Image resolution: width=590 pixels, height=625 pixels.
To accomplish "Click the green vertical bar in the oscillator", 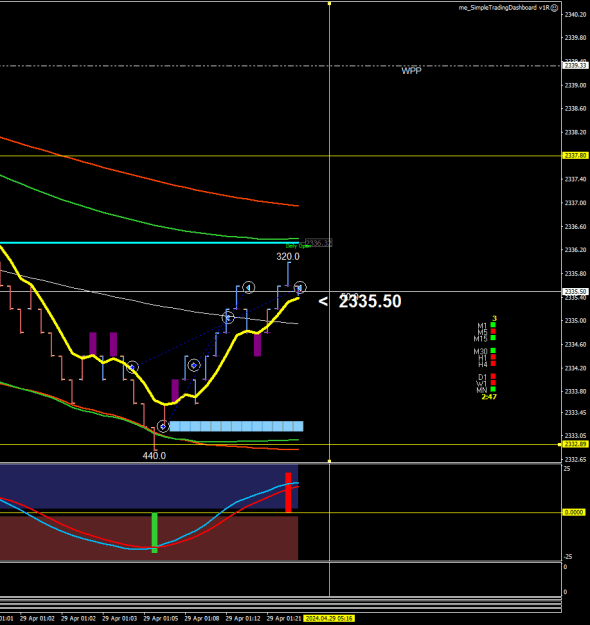I will (155, 533).
